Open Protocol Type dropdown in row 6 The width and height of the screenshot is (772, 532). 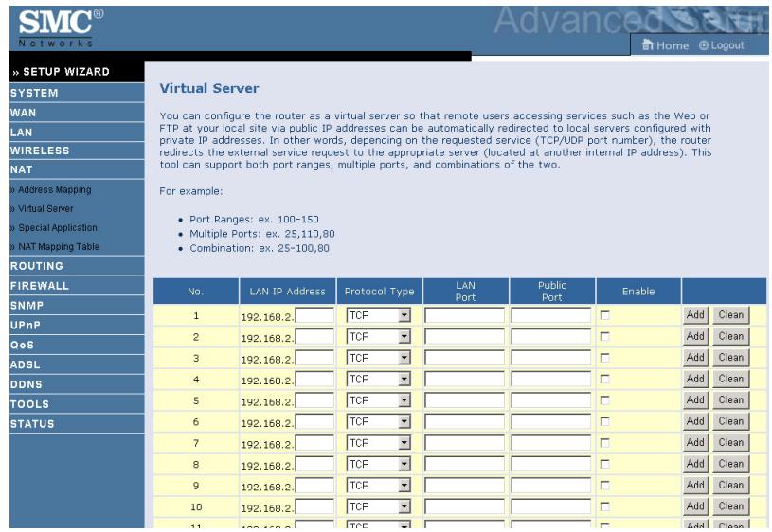pos(379,422)
